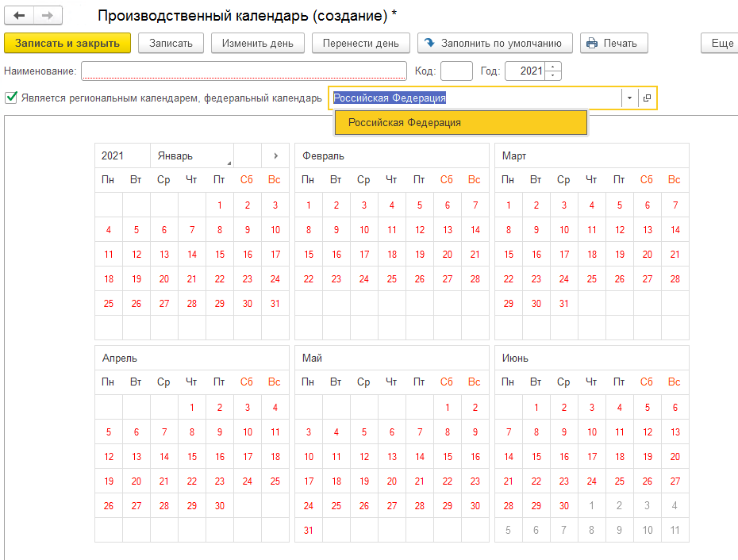The image size is (738, 560).
Task: Increase the year with the up spinner
Action: click(553, 67)
